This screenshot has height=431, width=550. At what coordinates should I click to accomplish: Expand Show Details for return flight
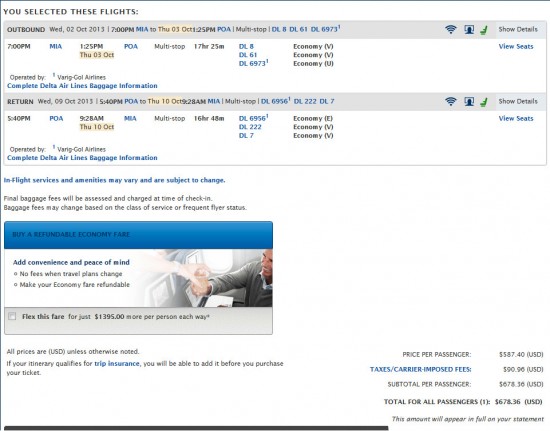[518, 101]
